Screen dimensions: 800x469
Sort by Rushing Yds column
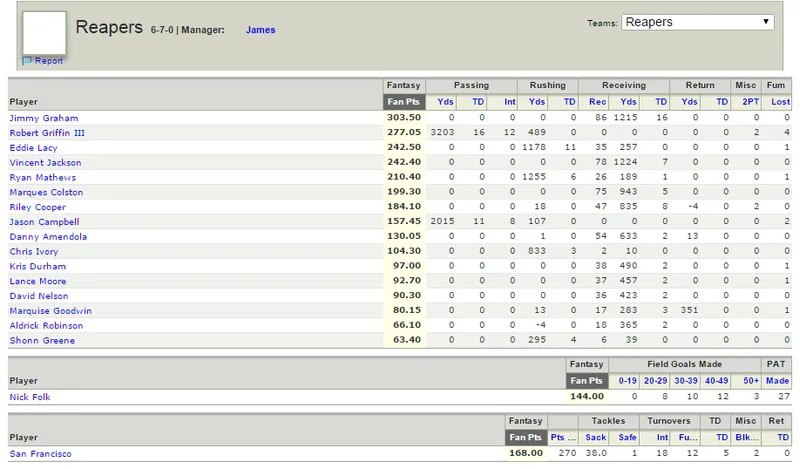[x=537, y=102]
